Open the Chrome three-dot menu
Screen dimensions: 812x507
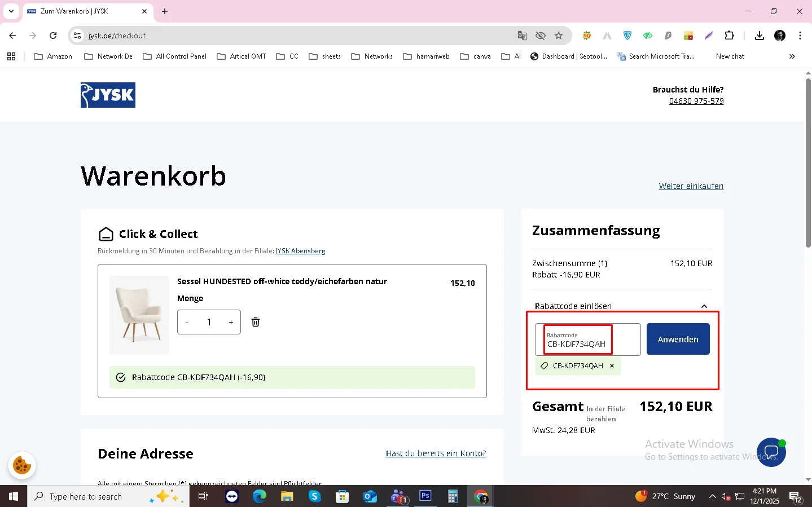pos(800,35)
